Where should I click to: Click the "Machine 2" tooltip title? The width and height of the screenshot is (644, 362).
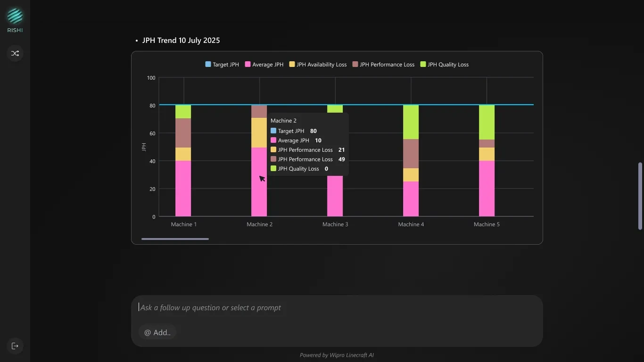[283, 121]
